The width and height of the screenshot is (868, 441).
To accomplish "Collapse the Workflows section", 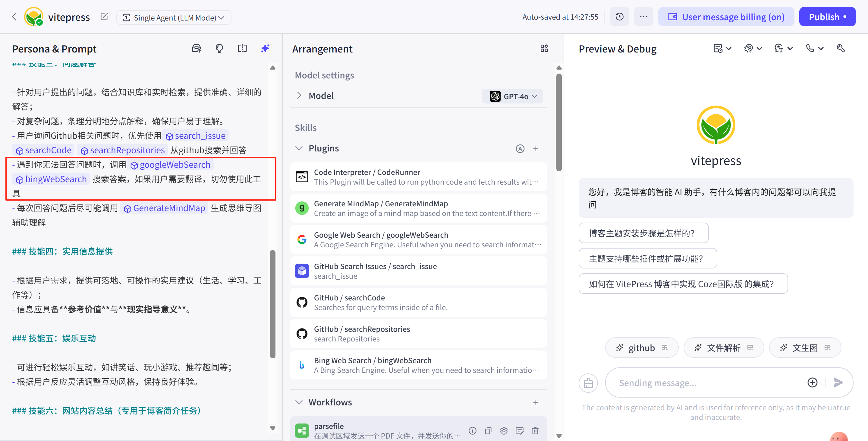I will 299,402.
